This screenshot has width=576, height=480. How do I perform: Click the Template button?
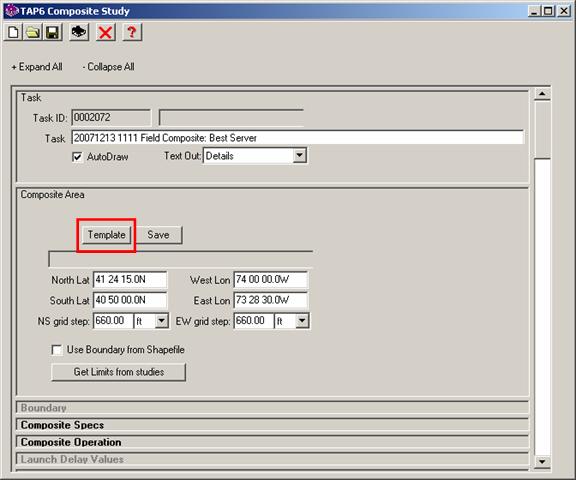(x=107, y=235)
